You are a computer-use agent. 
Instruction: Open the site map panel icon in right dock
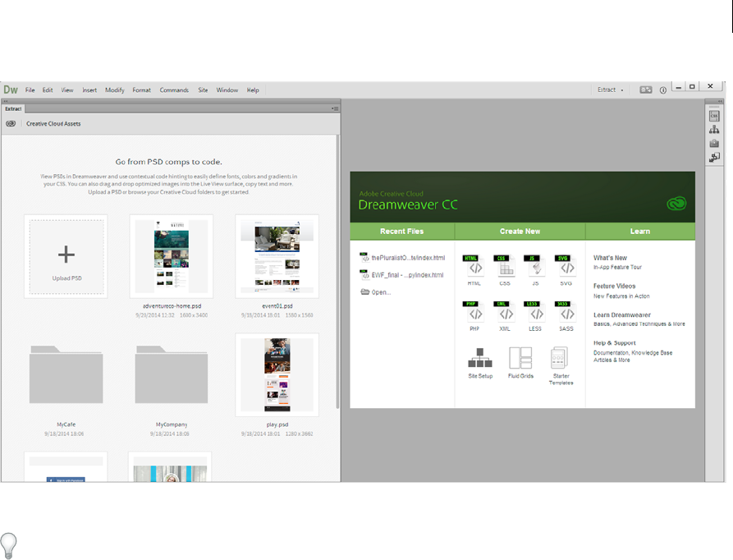[x=714, y=130]
